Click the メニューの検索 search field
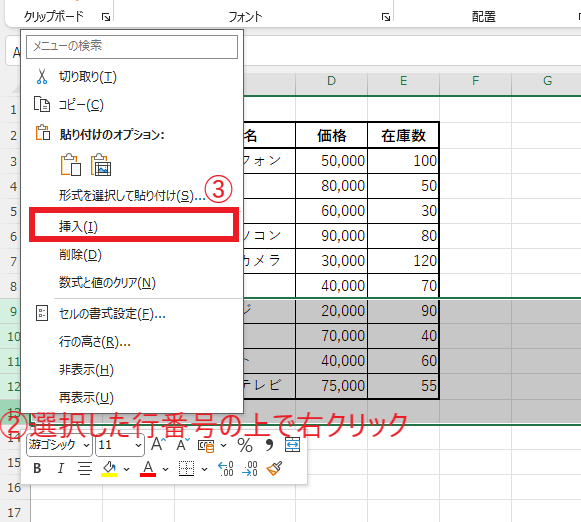This screenshot has height=522, width=581. pos(132,47)
